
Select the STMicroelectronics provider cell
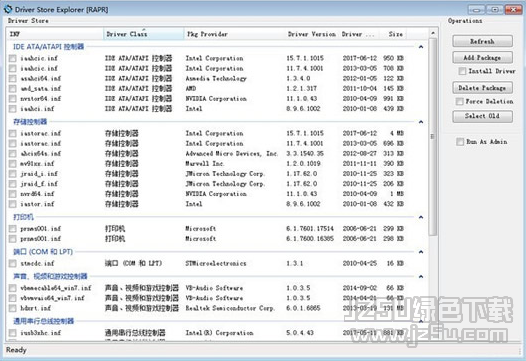(x=216, y=263)
